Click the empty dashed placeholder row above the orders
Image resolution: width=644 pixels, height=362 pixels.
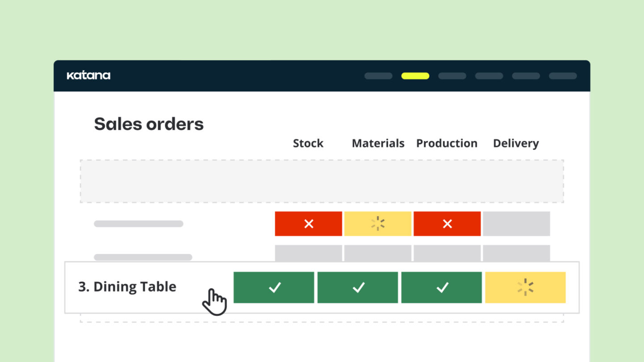322,181
